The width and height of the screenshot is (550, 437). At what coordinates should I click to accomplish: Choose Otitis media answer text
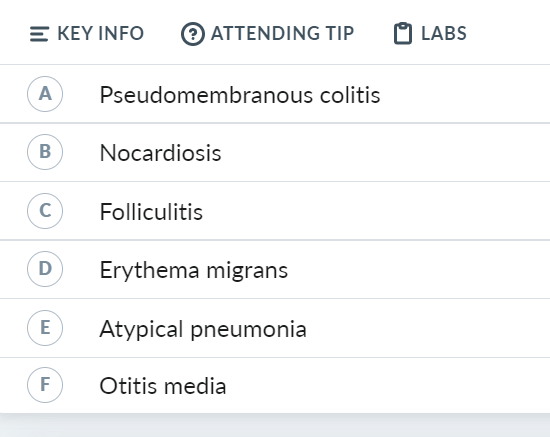coord(163,386)
